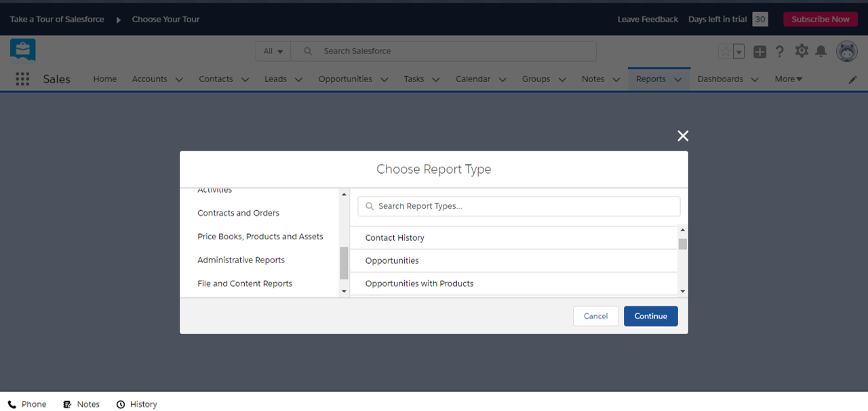Click the Leave Feedback link
Viewport: 868px width, 411px height.
click(x=648, y=19)
